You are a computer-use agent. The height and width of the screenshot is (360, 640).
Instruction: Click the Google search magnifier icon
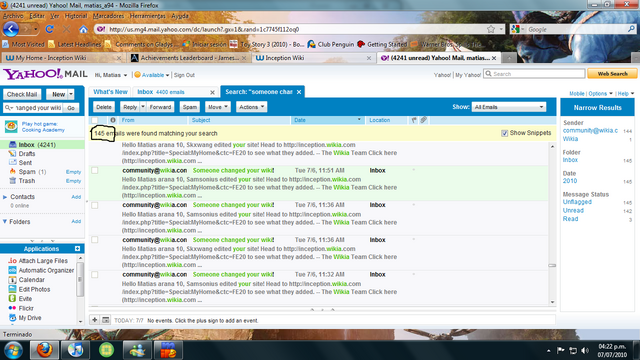(x=631, y=29)
